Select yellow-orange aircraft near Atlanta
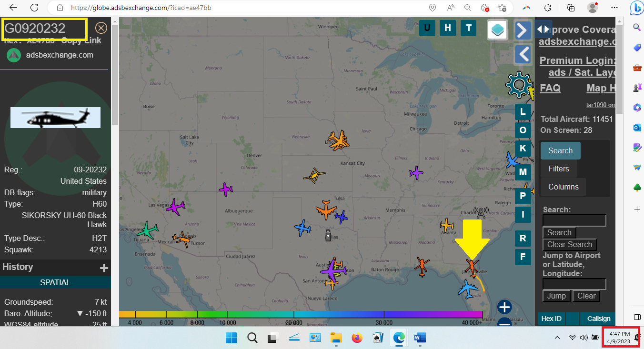Screen dimensions: 644x349 tap(447, 225)
